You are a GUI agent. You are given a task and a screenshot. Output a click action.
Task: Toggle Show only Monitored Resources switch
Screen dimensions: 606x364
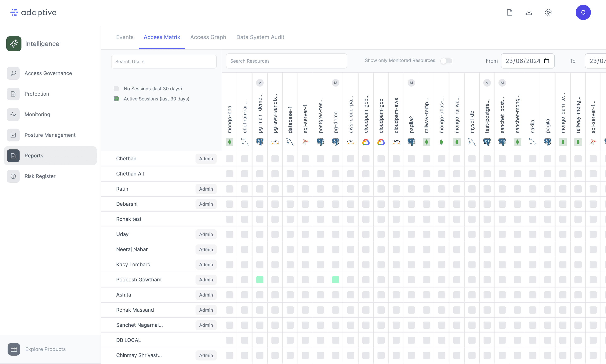point(446,61)
